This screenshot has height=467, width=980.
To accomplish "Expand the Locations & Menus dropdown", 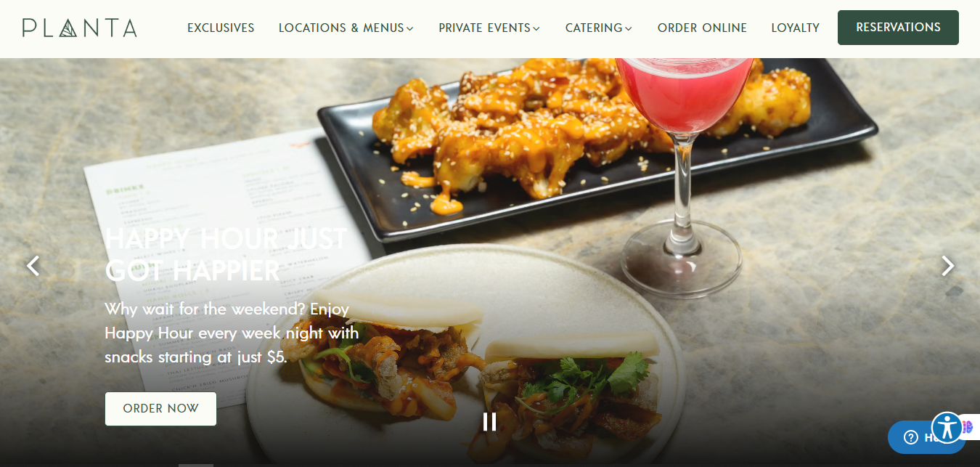I will coord(346,28).
